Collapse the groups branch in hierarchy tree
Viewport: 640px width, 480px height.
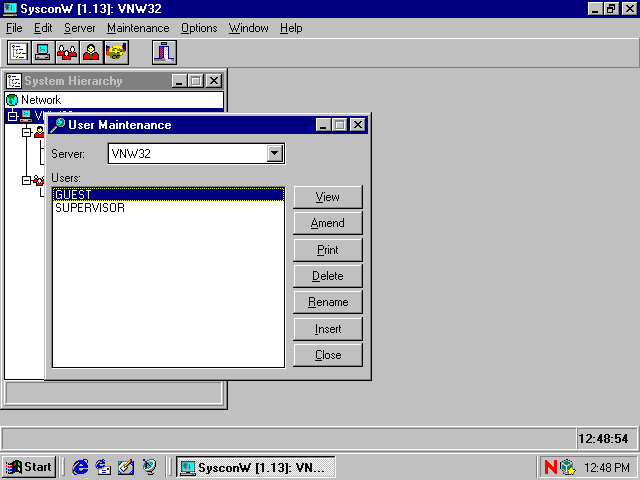[27, 180]
